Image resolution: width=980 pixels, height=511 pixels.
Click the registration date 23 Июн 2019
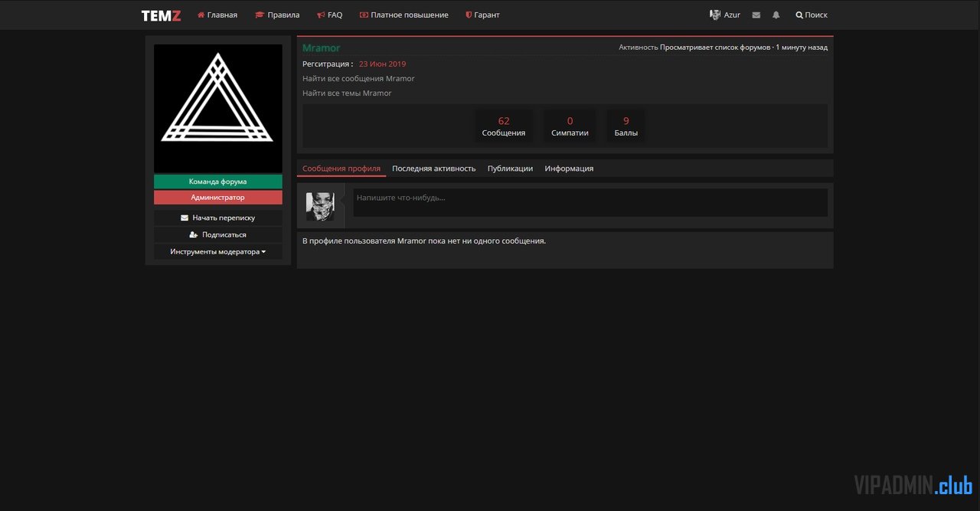click(383, 64)
